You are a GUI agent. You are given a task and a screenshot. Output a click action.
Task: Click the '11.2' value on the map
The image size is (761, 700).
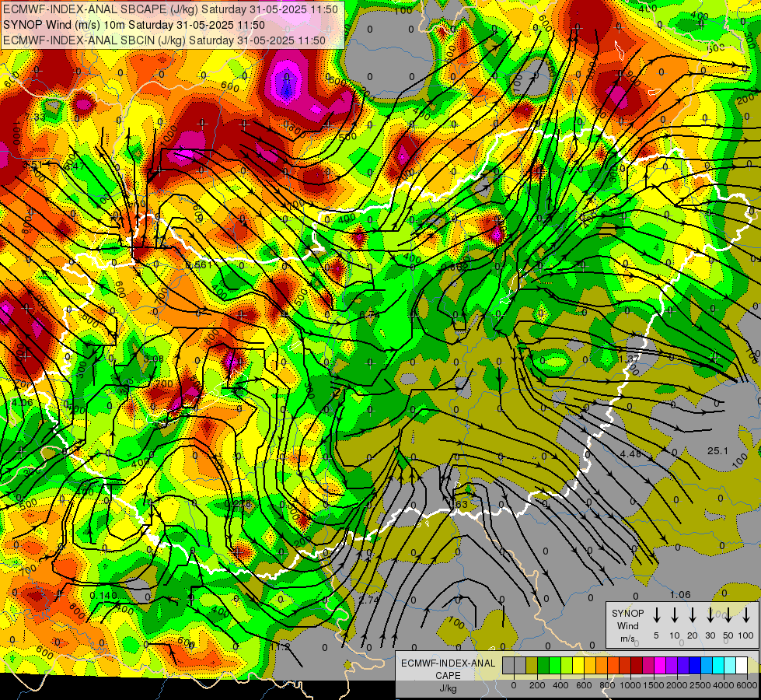tap(280, 647)
